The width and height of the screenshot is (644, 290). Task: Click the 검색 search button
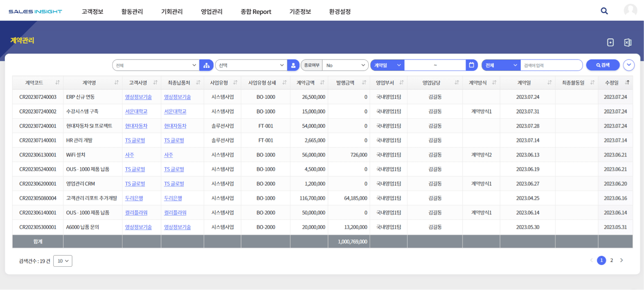pos(603,65)
